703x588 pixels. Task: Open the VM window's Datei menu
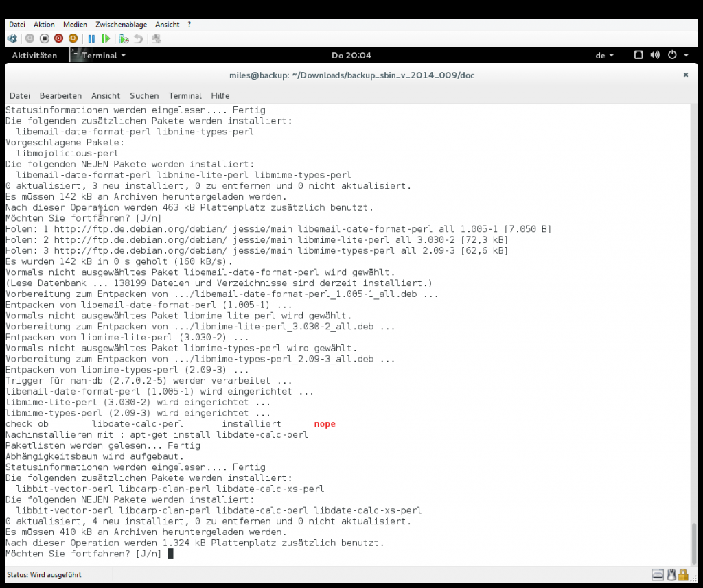coord(17,25)
